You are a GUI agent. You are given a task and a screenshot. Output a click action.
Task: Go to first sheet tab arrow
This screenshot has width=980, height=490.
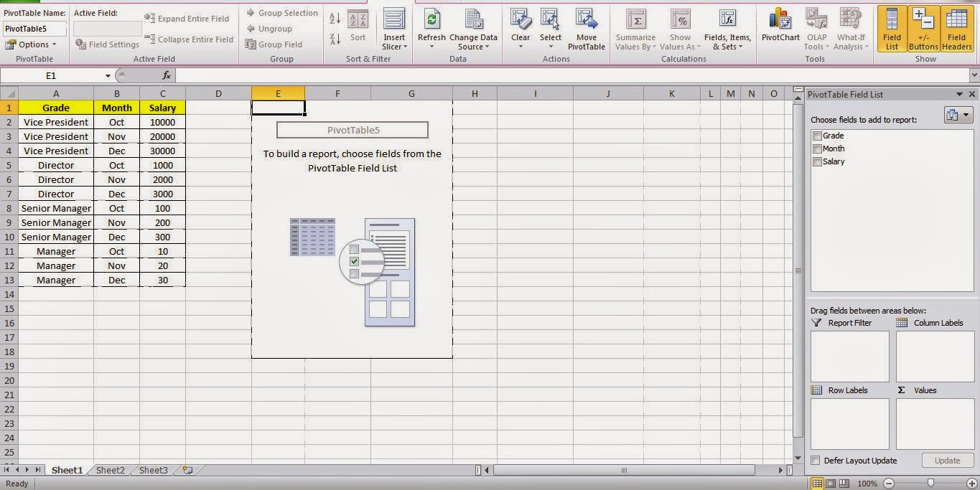pyautogui.click(x=8, y=470)
